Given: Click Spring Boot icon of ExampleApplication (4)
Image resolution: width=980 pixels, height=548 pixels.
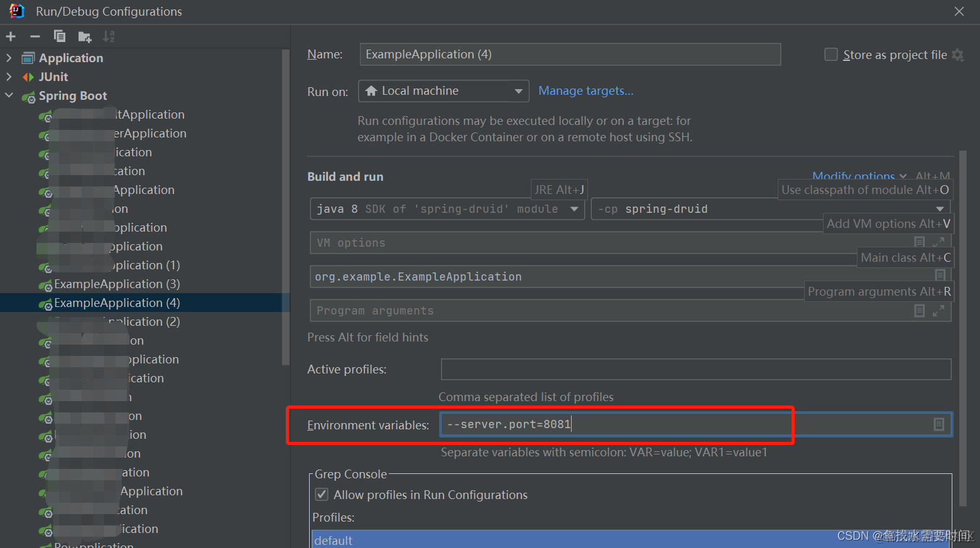Looking at the screenshot, I should point(45,304).
